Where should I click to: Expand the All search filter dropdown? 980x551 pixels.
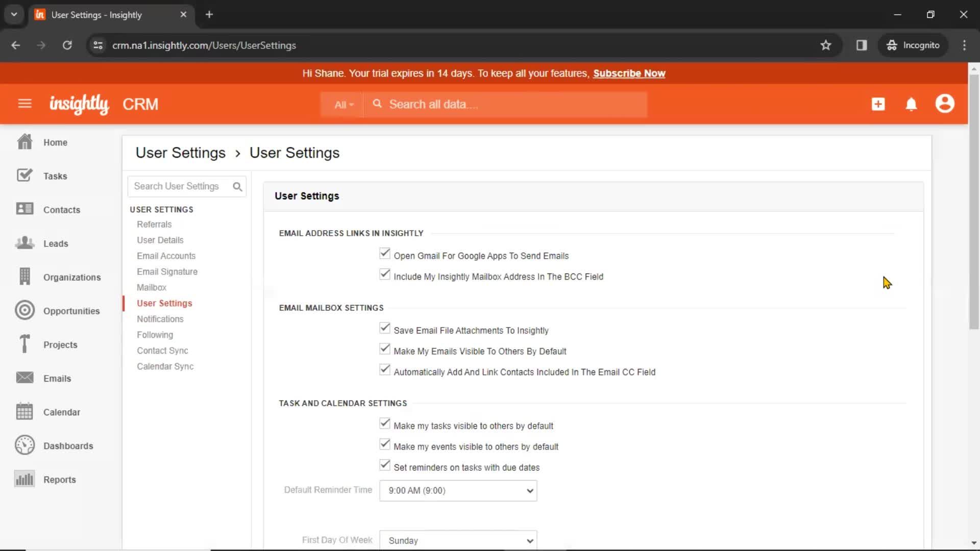coord(342,104)
